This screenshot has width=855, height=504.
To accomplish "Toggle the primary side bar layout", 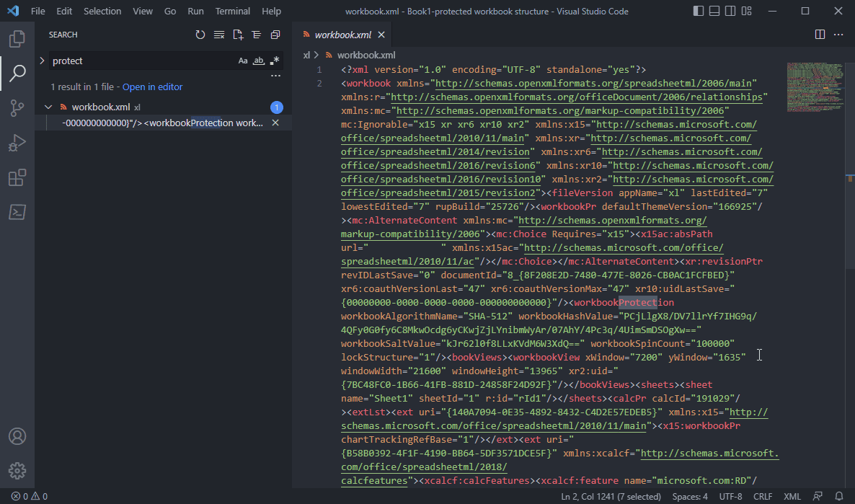I will coord(698,11).
